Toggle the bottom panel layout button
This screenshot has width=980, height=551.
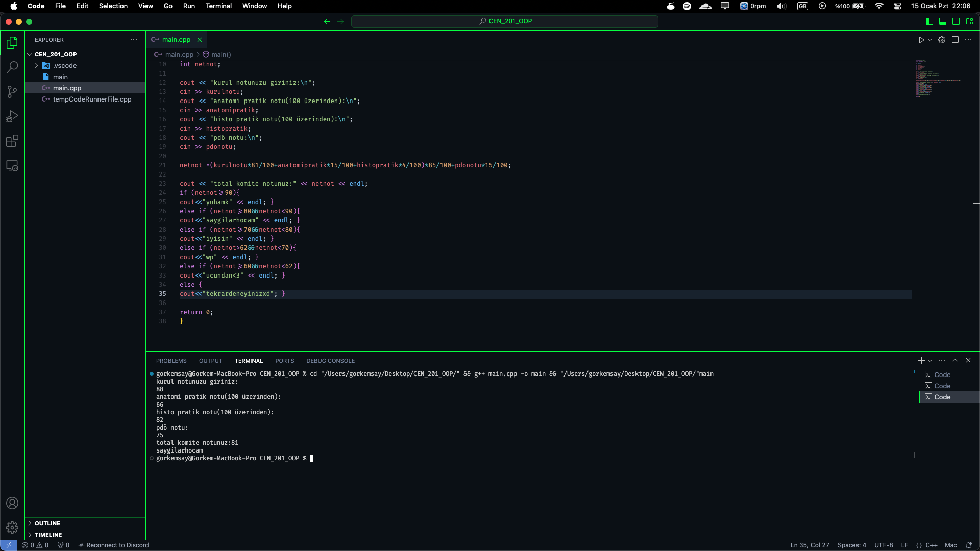943,21
